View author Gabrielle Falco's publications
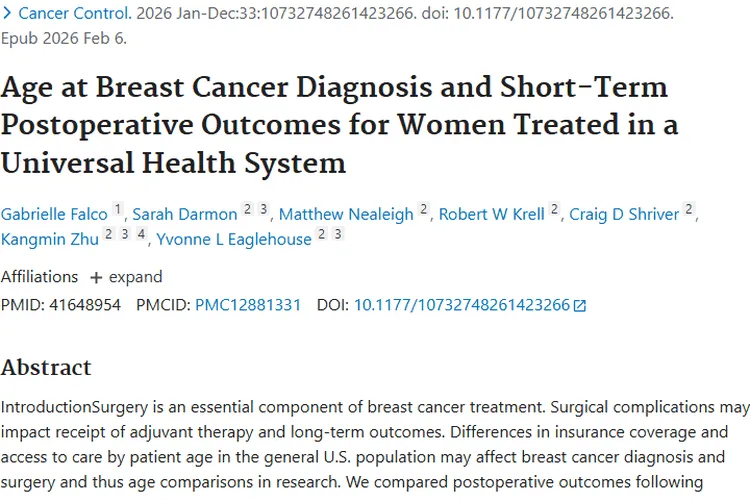 [54, 213]
